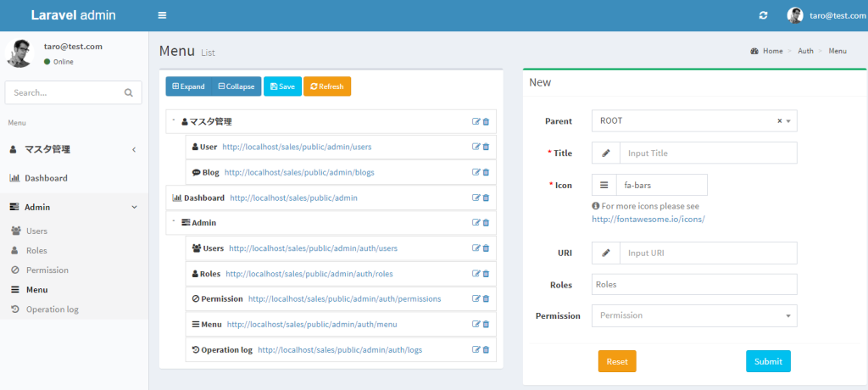This screenshot has height=390, width=868.
Task: Open Roles in the sidebar menu
Action: click(36, 250)
